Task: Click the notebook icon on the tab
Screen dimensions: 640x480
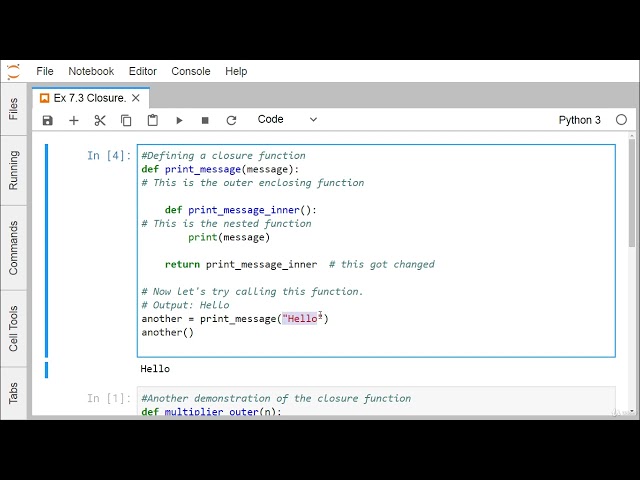Action: coord(44,98)
